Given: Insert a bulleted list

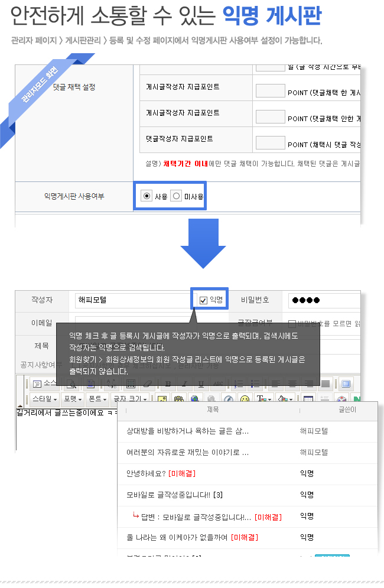Looking at the screenshot, I should click(255, 384).
